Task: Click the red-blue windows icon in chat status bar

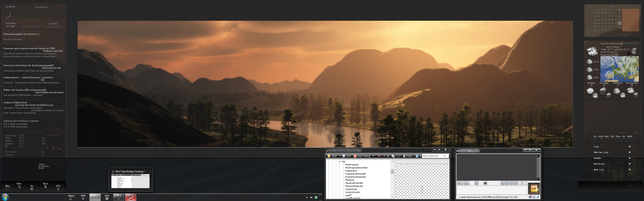Action: [x=530, y=197]
